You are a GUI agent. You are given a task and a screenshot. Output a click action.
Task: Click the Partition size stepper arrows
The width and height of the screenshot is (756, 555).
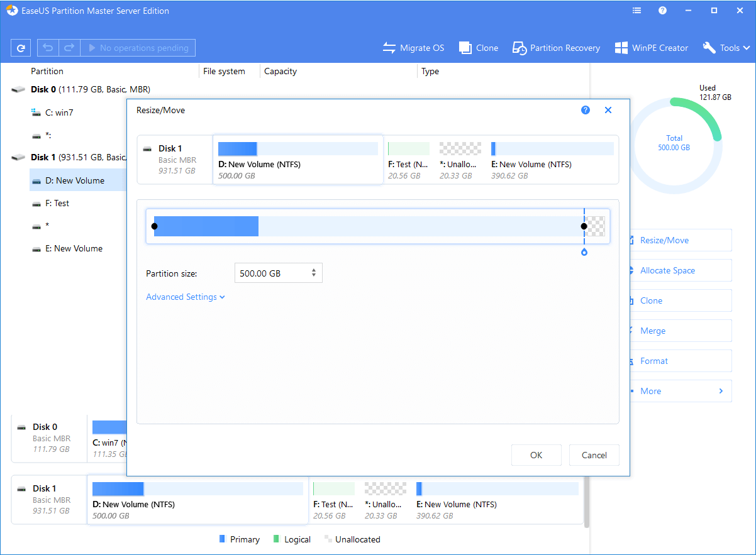point(314,273)
